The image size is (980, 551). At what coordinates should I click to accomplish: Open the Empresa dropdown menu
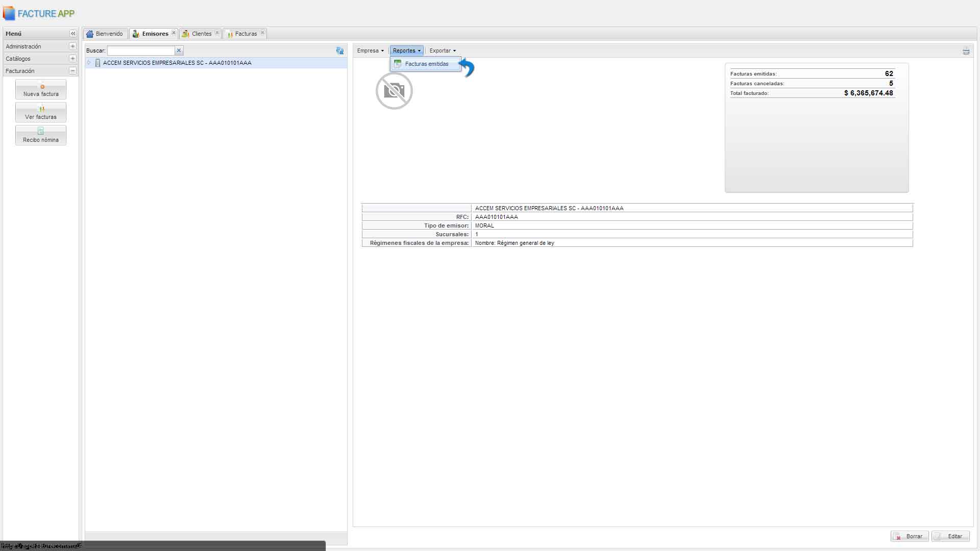[370, 51]
